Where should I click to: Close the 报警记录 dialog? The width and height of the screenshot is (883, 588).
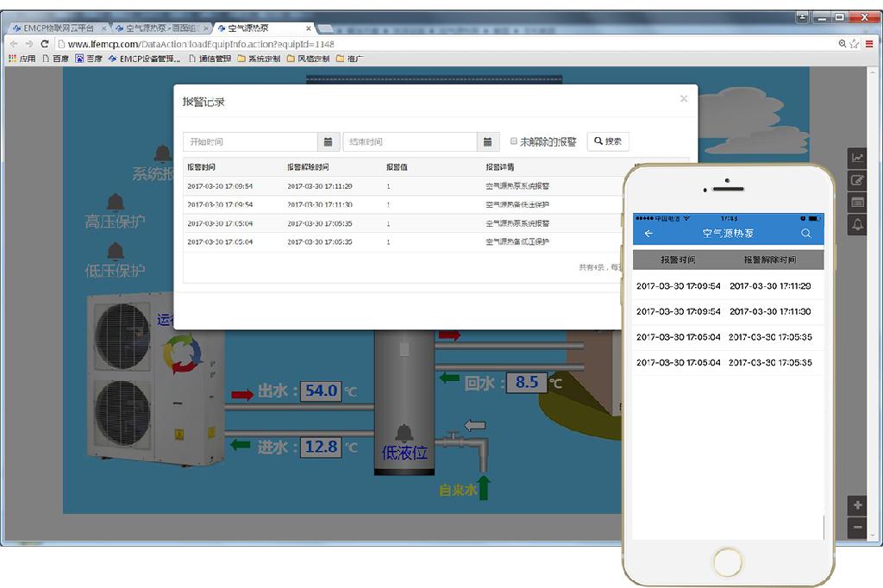(684, 99)
